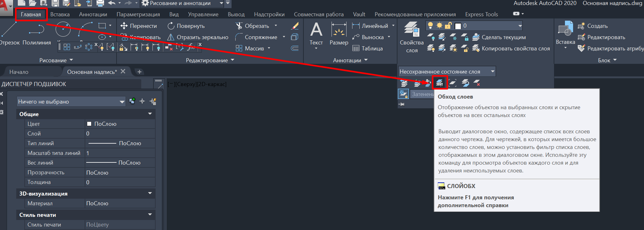
Task: Open the Express Tools ribbon tab
Action: coord(482,14)
